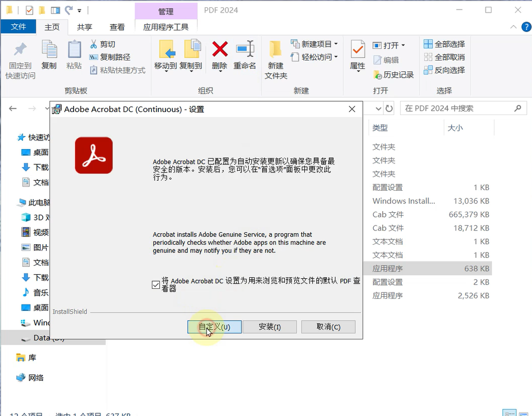
Task: Open Videos (视频) in sidebar
Action: [x=35, y=232]
